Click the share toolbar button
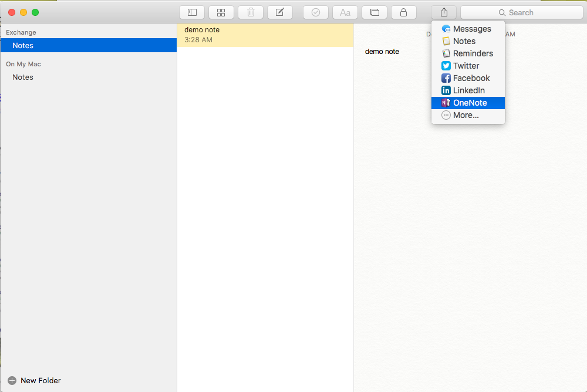 (444, 12)
